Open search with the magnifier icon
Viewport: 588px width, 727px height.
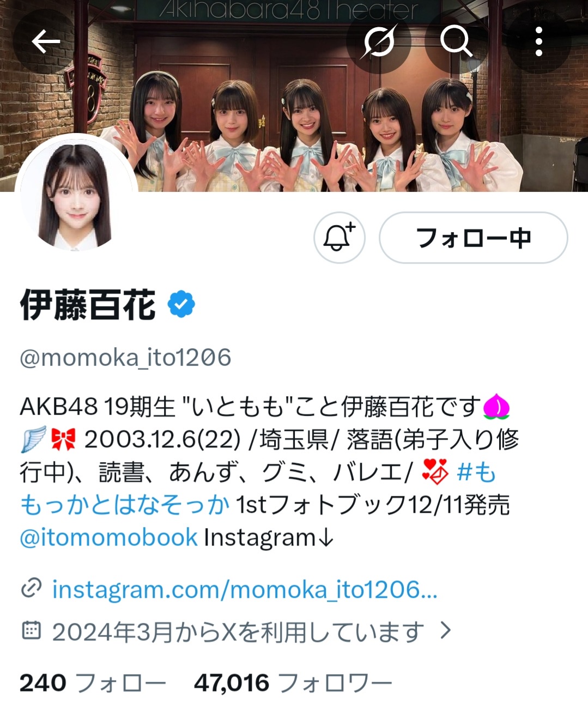(456, 41)
